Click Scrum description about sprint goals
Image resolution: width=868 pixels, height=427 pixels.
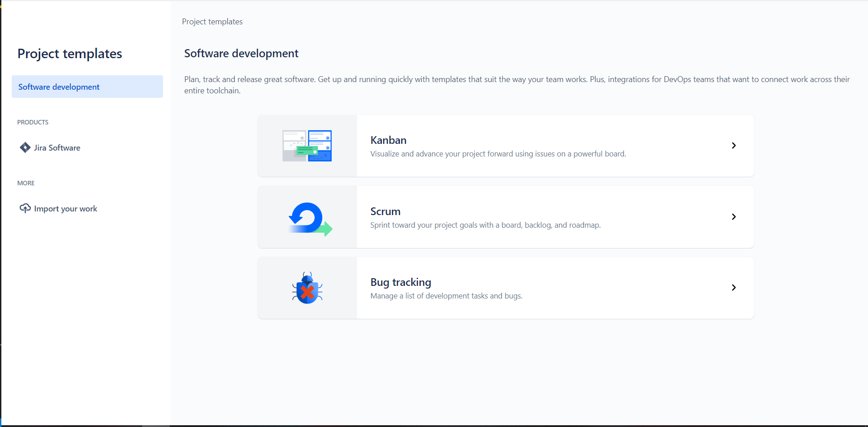pos(486,225)
